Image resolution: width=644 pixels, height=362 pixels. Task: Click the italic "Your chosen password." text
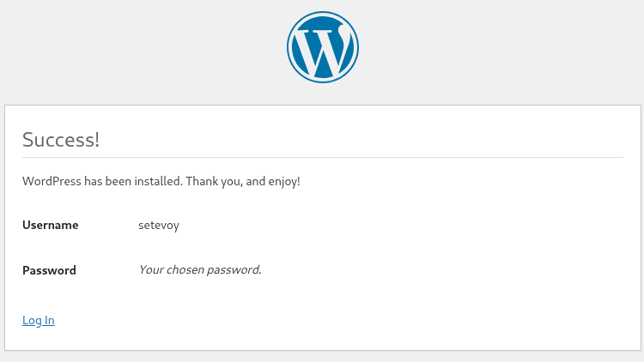(x=199, y=270)
